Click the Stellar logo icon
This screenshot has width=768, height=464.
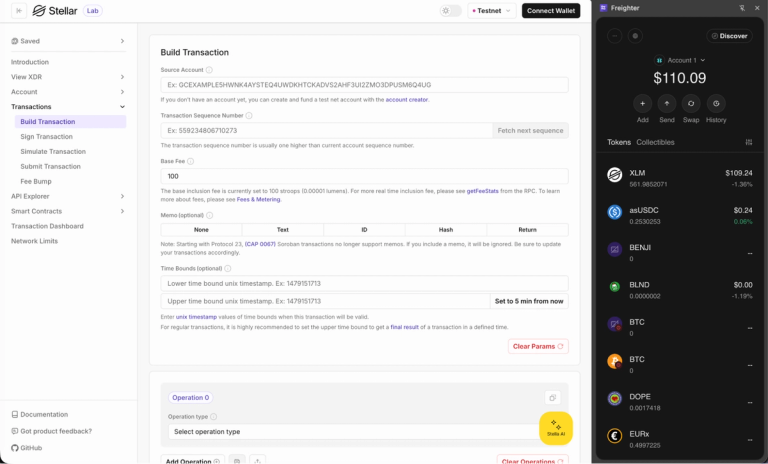click(x=39, y=11)
